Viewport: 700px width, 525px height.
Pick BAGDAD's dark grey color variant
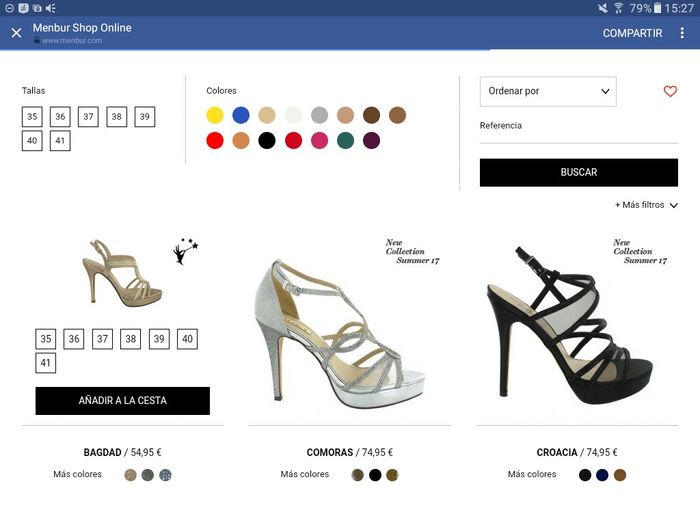(x=148, y=475)
